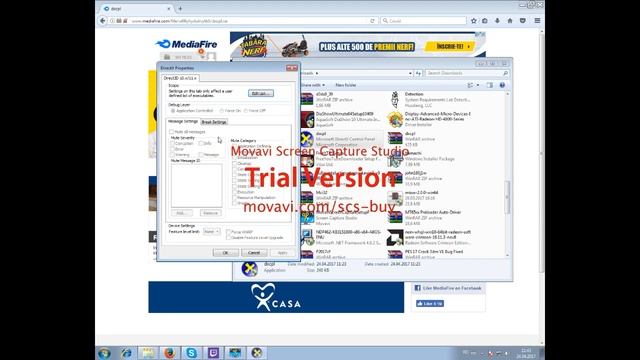640x360 pixels.
Task: Click the INSCRIE-TE banner button
Action: [451, 47]
